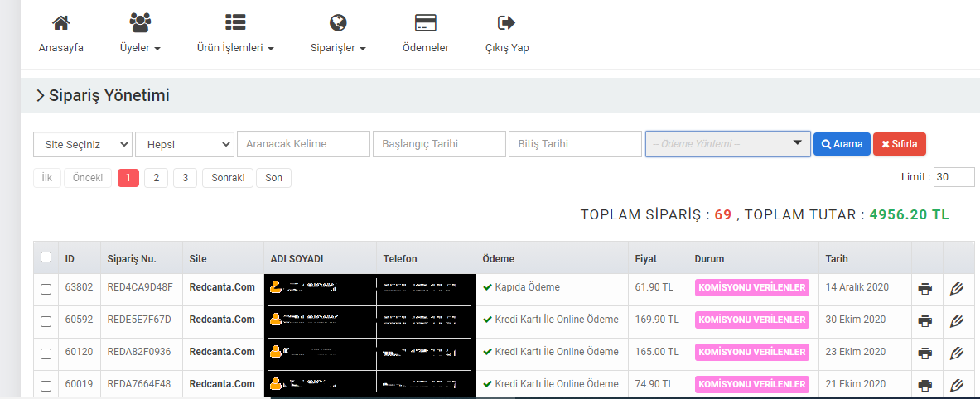
Task: Open the Siparişler globe icon
Action: pyautogui.click(x=338, y=23)
